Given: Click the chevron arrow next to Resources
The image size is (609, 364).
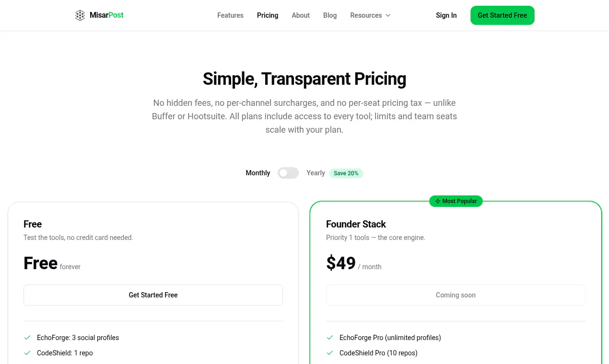Looking at the screenshot, I should [388, 15].
